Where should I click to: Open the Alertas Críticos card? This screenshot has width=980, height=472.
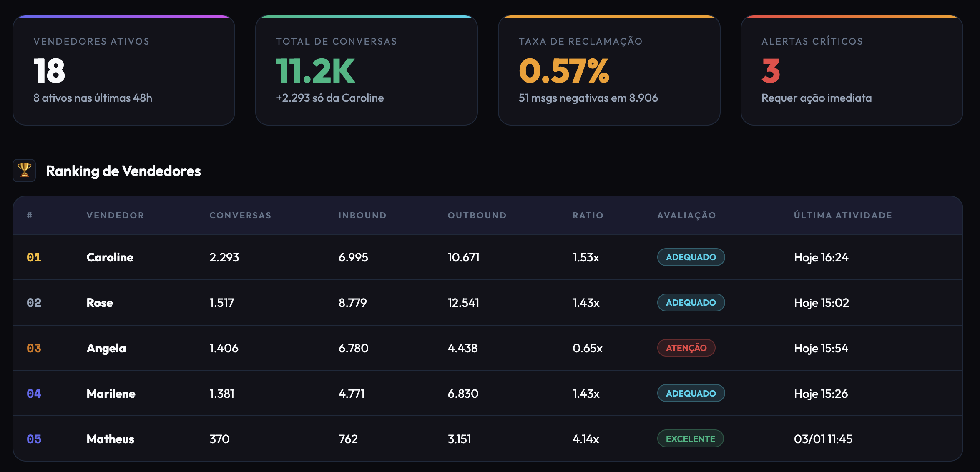point(852,70)
